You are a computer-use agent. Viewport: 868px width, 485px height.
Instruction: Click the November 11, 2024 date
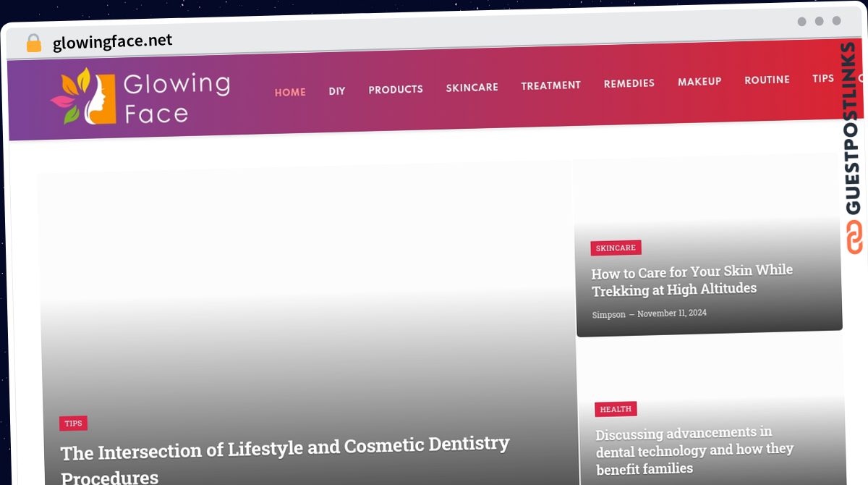pyautogui.click(x=672, y=313)
